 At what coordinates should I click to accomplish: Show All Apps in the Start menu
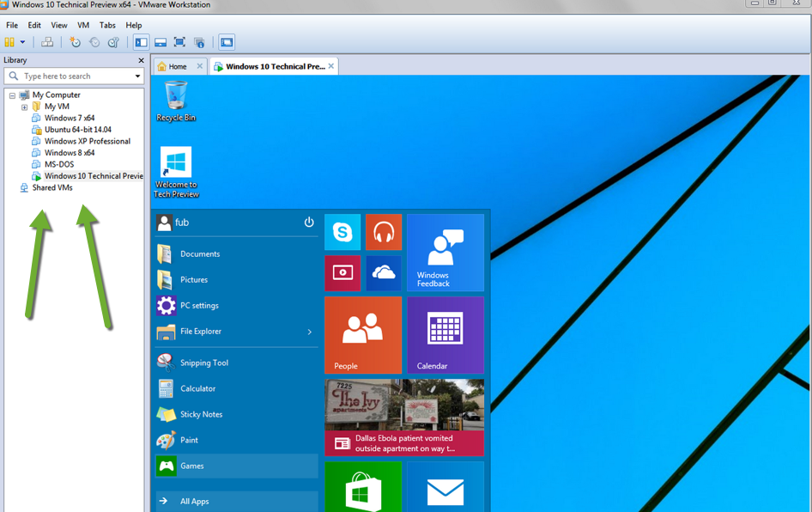coord(237,501)
